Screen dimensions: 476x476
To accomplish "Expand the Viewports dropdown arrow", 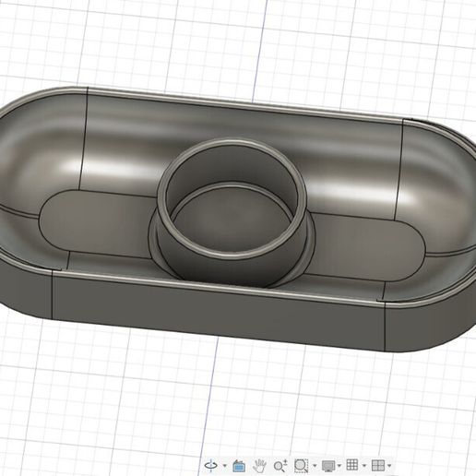I will (x=389, y=466).
